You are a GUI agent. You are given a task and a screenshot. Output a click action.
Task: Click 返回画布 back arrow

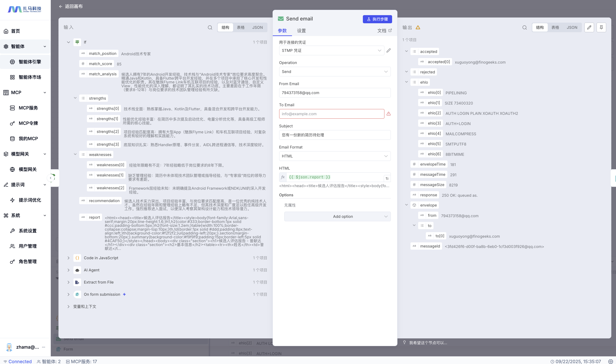click(61, 6)
